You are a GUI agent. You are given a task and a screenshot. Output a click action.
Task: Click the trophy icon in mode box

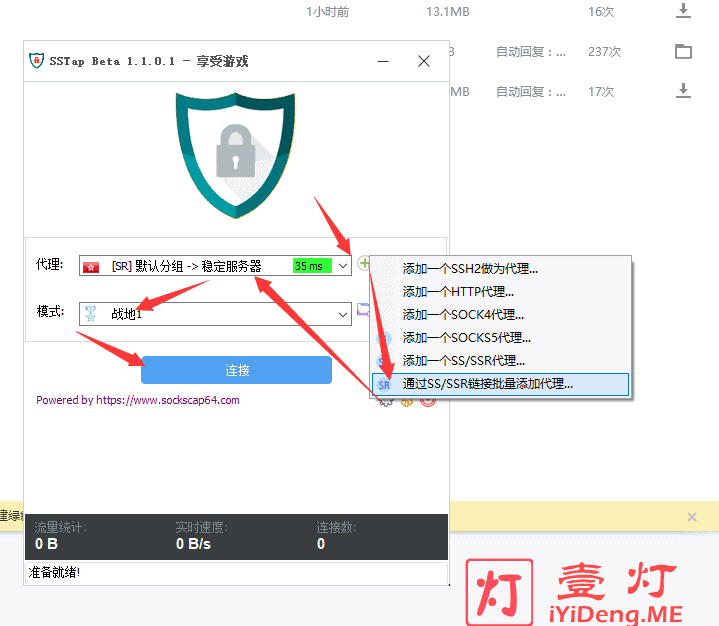coord(90,314)
